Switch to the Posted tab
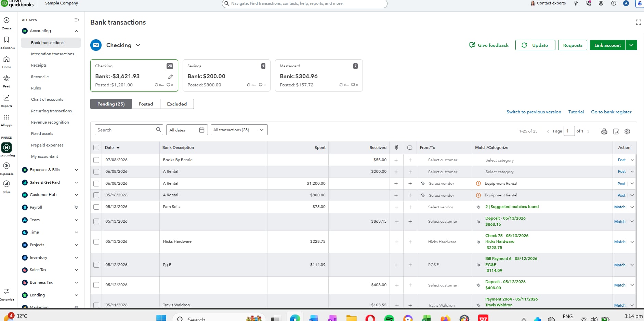644x321 pixels. 146,104
